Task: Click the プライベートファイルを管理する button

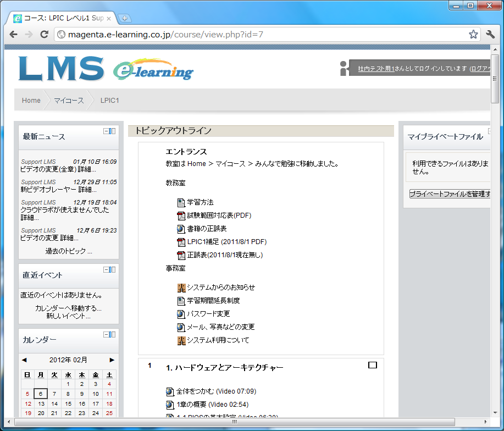Action: point(450,194)
